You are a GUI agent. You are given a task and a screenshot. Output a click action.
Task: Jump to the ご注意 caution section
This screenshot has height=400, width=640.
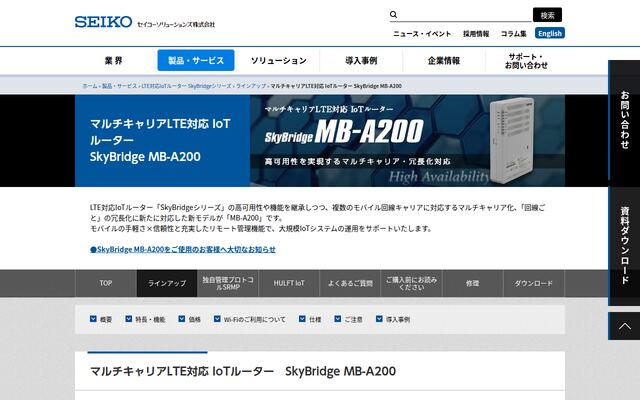(353, 320)
